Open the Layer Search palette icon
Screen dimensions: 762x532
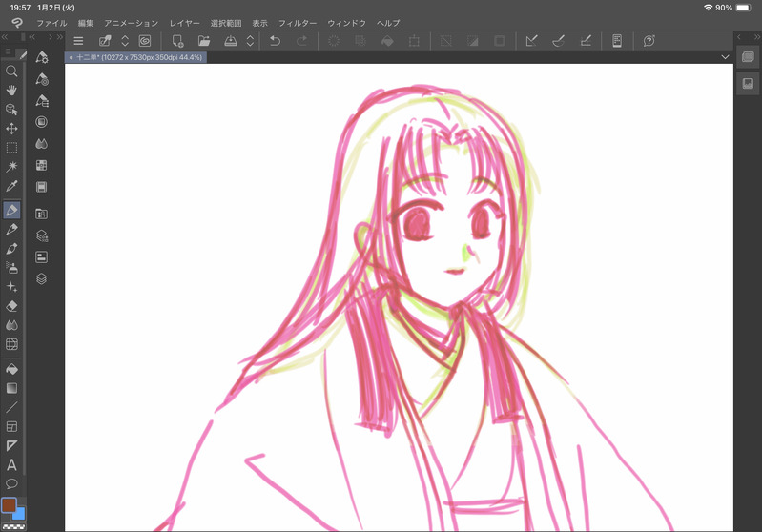coord(42,235)
